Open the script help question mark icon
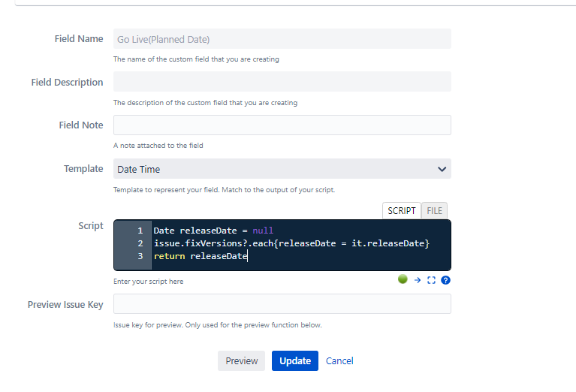This screenshot has width=576, height=392. pos(445,280)
